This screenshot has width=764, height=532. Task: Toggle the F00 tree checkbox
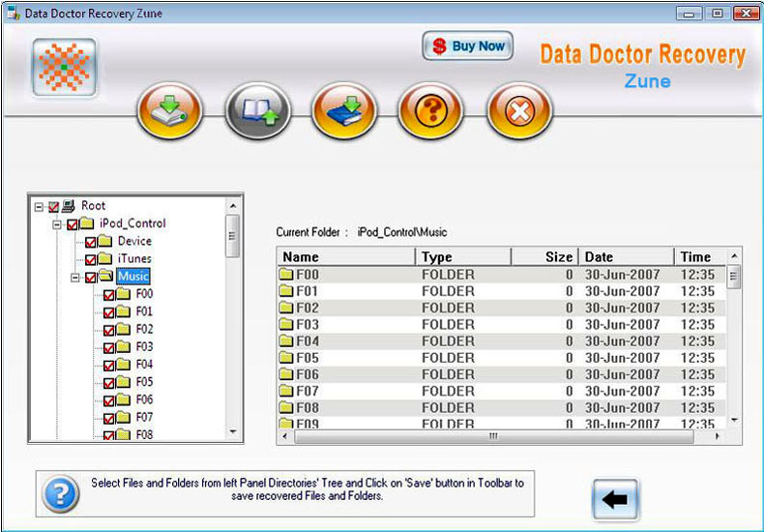pyautogui.click(x=108, y=295)
